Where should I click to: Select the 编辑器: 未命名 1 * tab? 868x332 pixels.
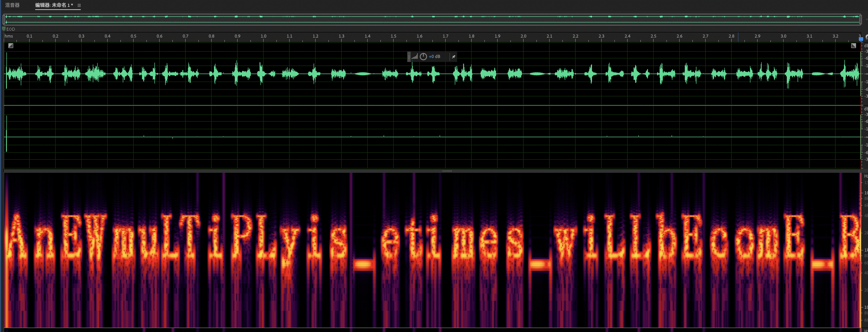54,5
